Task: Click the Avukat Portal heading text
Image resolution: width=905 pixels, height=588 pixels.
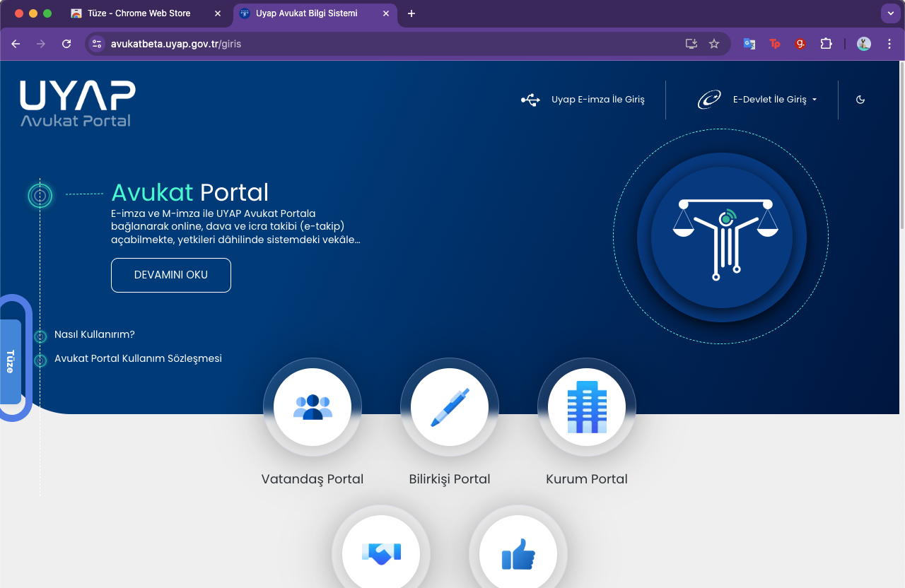Action: tap(190, 192)
